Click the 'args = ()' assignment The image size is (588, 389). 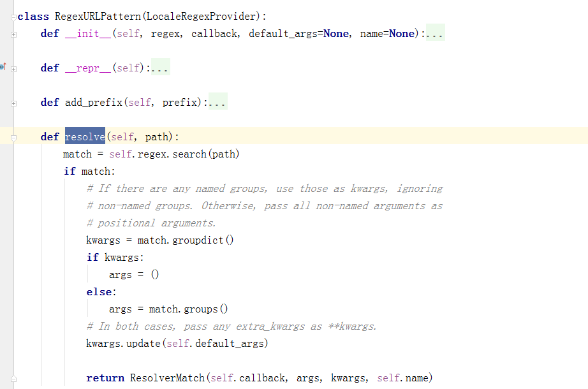point(134,275)
